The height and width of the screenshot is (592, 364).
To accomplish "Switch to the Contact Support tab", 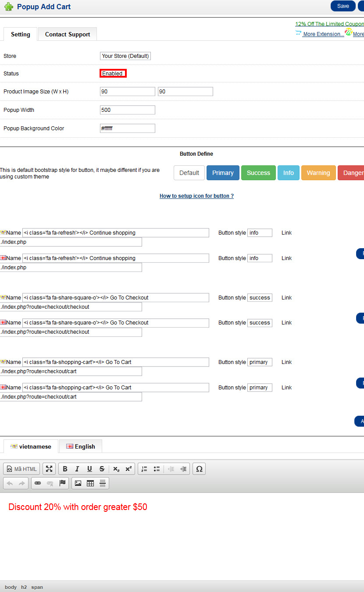I will point(68,34).
